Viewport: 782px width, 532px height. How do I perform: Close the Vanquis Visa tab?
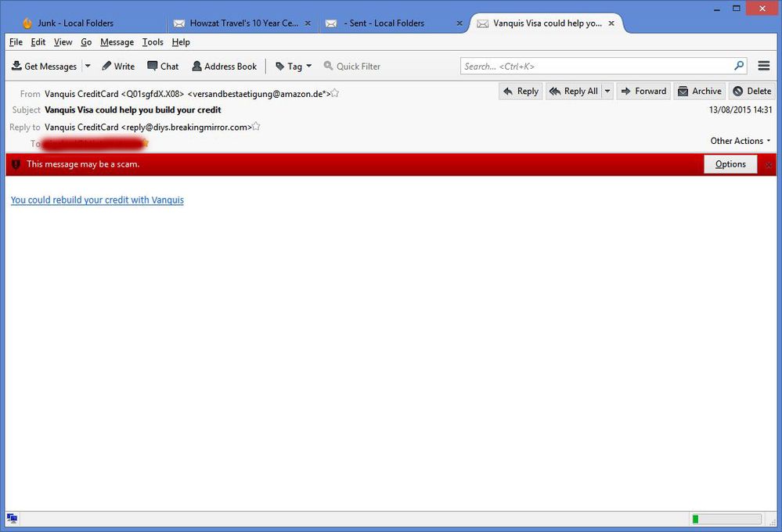611,23
